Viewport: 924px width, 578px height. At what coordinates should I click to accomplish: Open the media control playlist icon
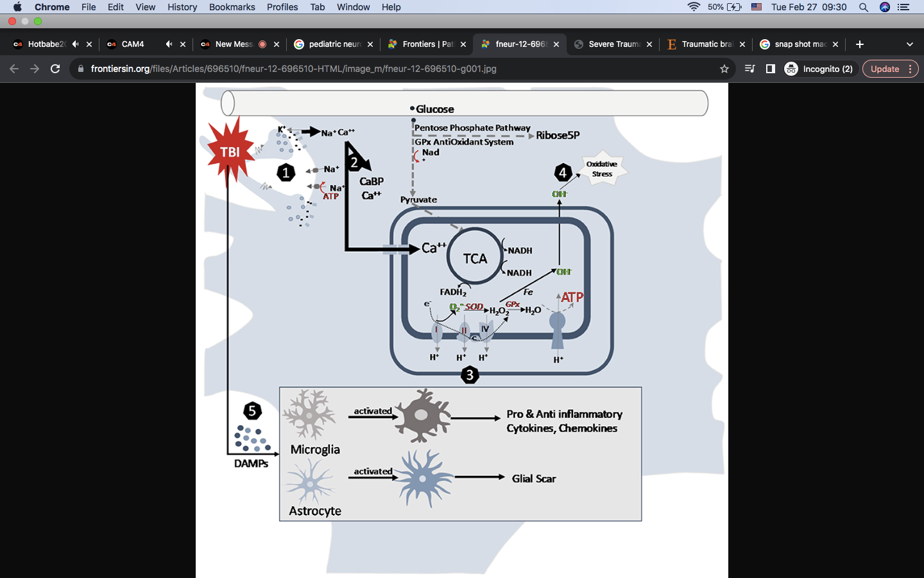tap(749, 69)
